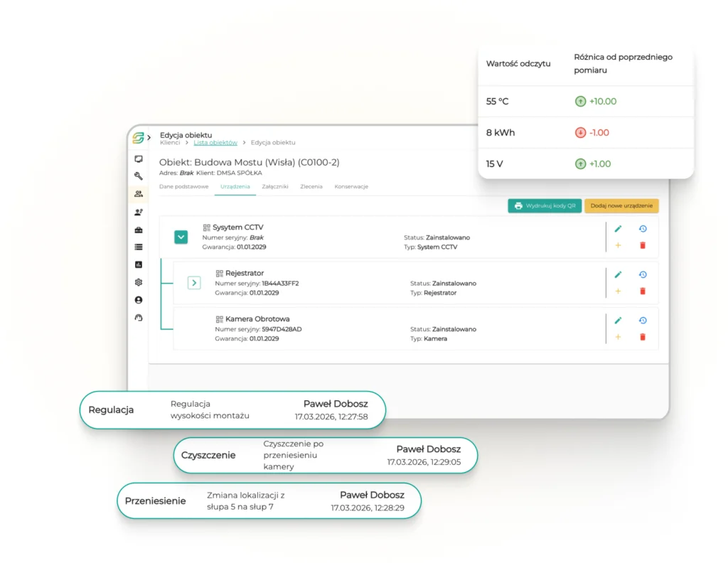Open history for the Rejestrator device

(x=643, y=274)
